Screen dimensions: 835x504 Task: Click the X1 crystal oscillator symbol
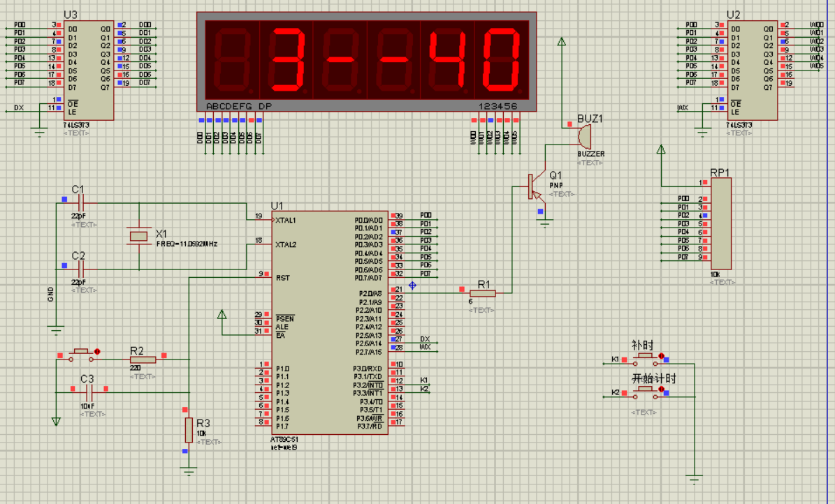pyautogui.click(x=139, y=236)
